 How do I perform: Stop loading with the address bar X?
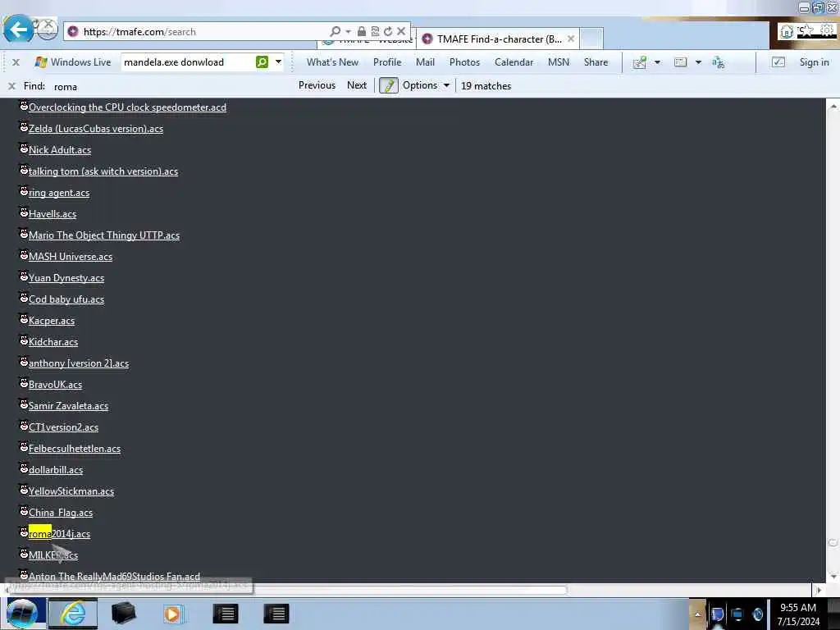click(401, 32)
